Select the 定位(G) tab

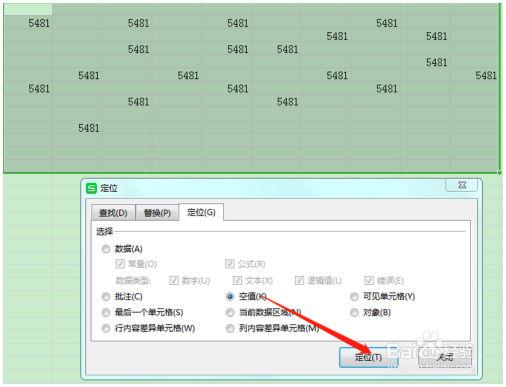[x=201, y=212]
